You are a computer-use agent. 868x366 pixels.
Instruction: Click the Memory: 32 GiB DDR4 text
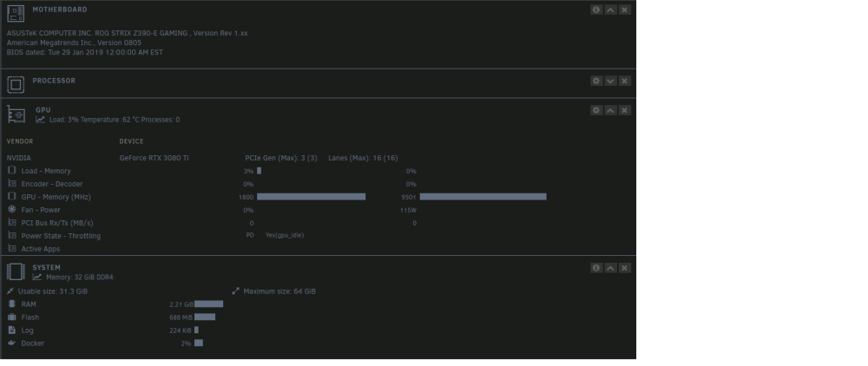click(x=80, y=278)
